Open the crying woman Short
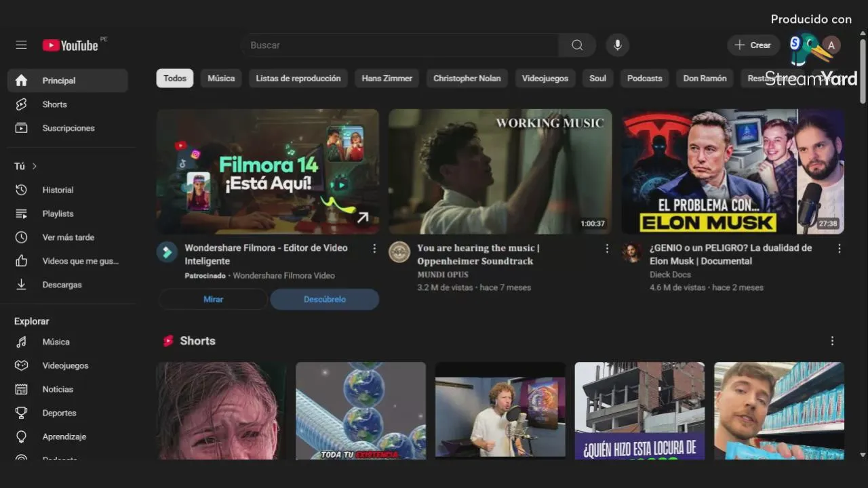 (x=222, y=411)
